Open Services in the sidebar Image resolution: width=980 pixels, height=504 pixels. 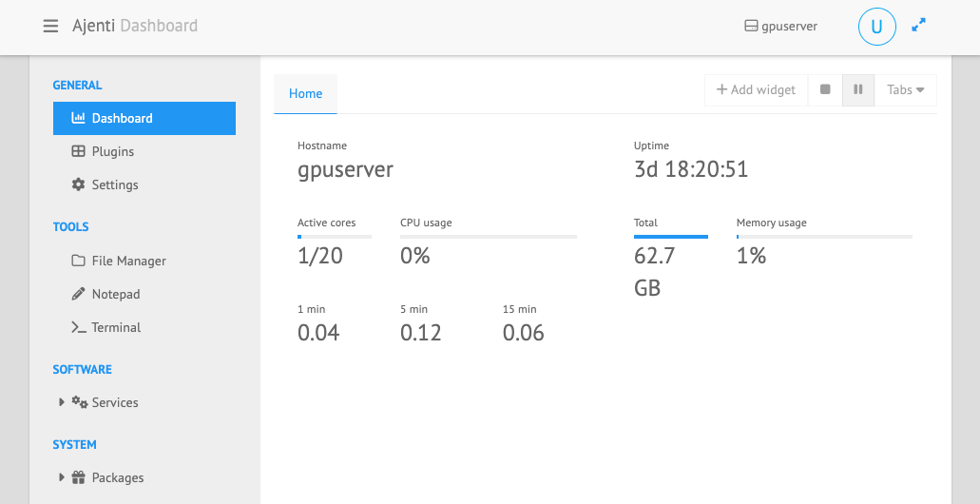click(x=144, y=402)
